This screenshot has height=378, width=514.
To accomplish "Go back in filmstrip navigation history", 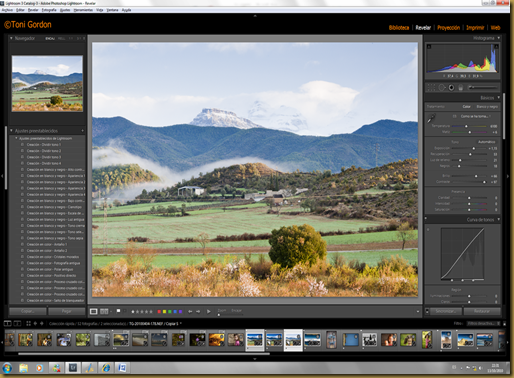I will click(35, 323).
